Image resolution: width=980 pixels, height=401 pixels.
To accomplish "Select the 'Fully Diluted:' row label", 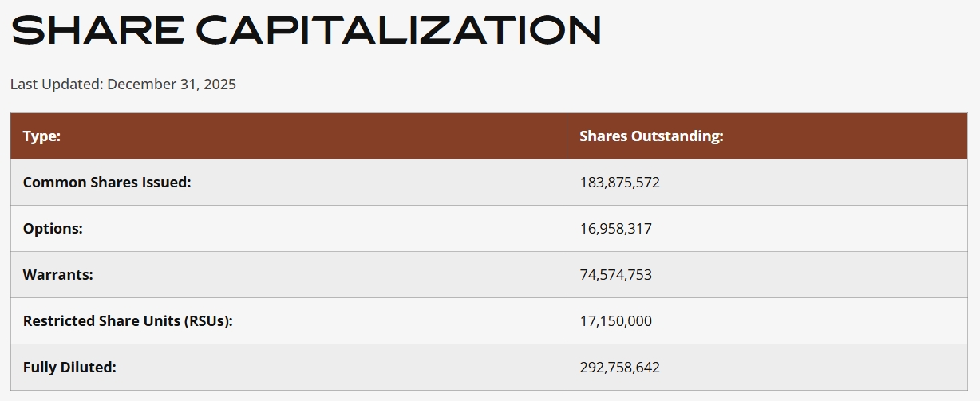I will click(69, 368).
